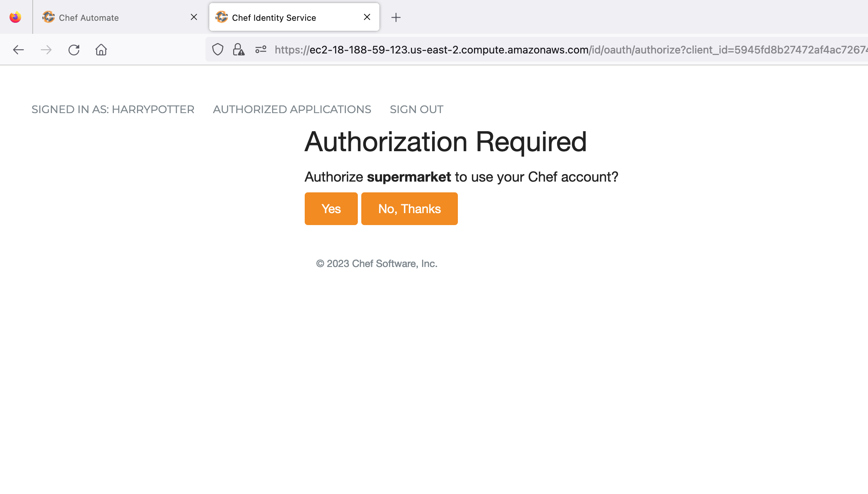Click the tracking protection shield icon

click(218, 49)
